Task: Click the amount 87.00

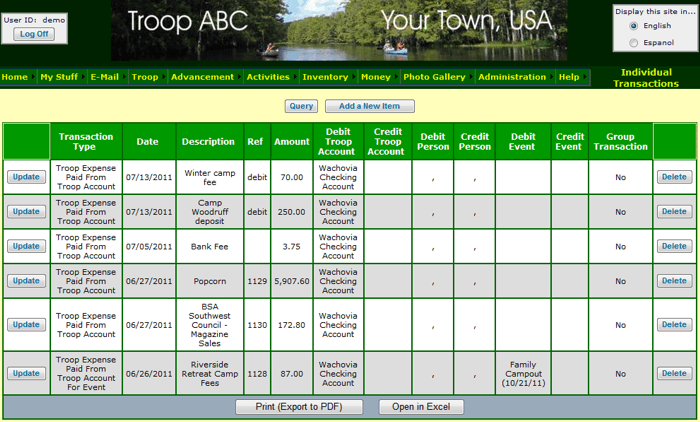Action: pos(292,374)
